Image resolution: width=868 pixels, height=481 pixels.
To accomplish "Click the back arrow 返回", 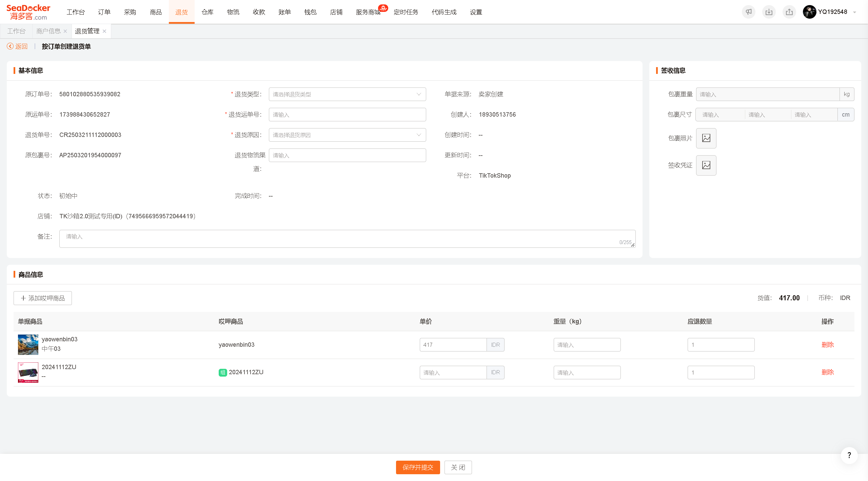I will pos(17,46).
